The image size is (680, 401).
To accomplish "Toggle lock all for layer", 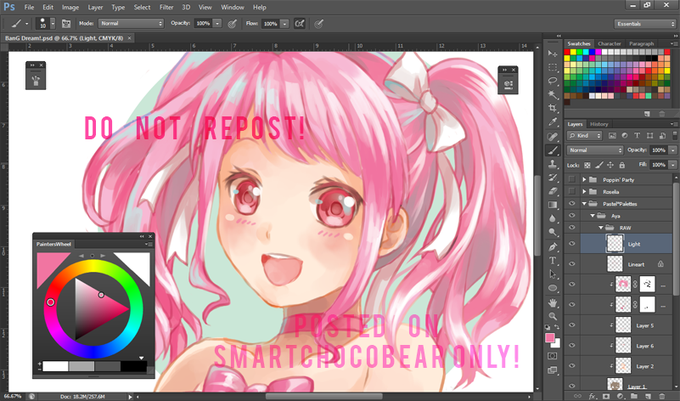I will 622,165.
